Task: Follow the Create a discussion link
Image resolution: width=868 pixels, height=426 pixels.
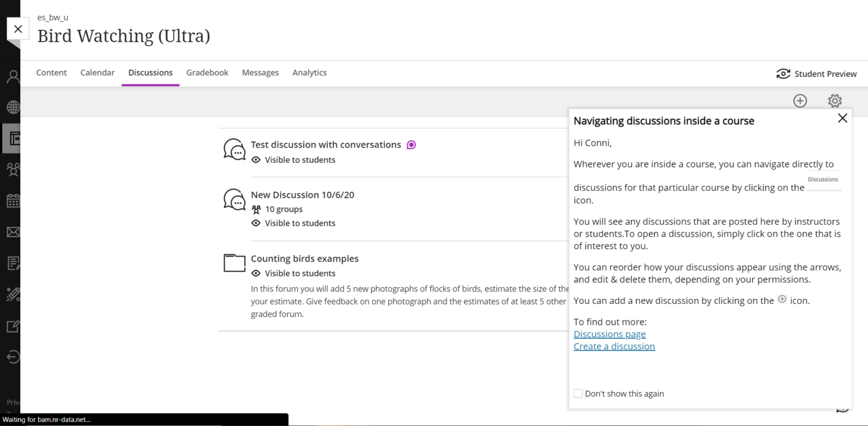Action: coord(614,346)
